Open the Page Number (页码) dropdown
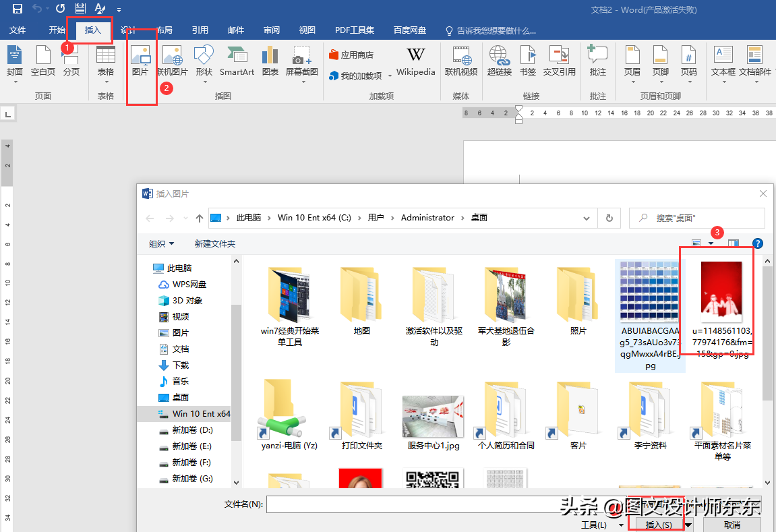Screen dimensions: 776x532 pyautogui.click(x=689, y=63)
